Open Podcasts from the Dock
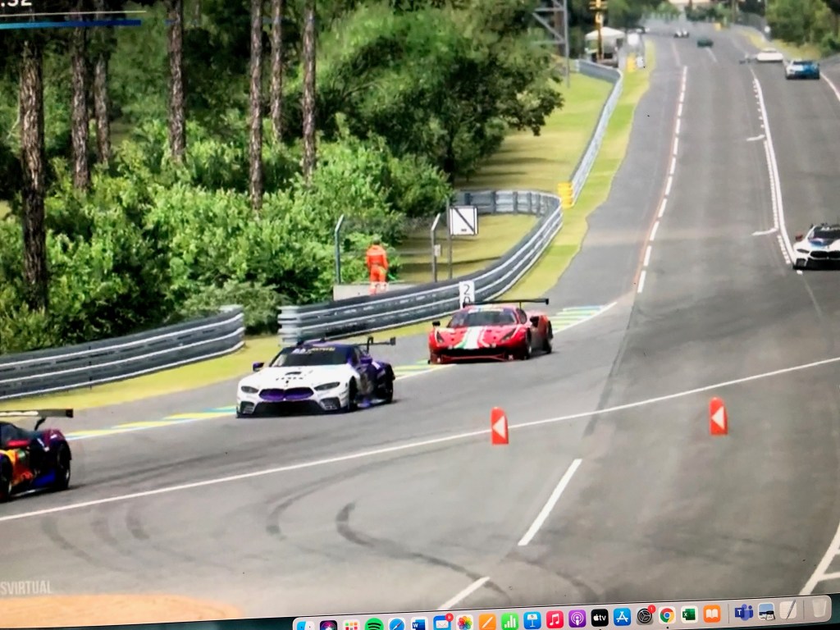840x630 pixels. (577, 619)
